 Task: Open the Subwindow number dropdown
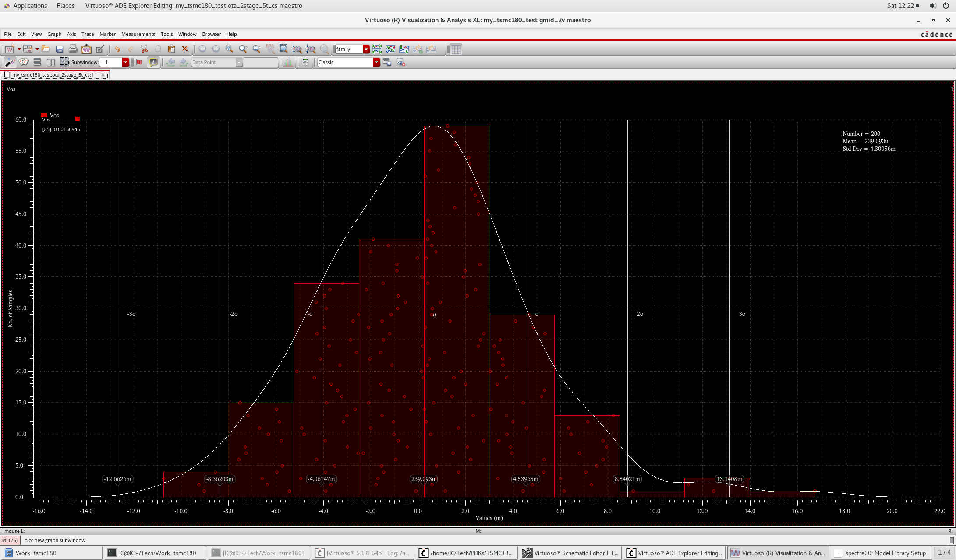click(126, 62)
